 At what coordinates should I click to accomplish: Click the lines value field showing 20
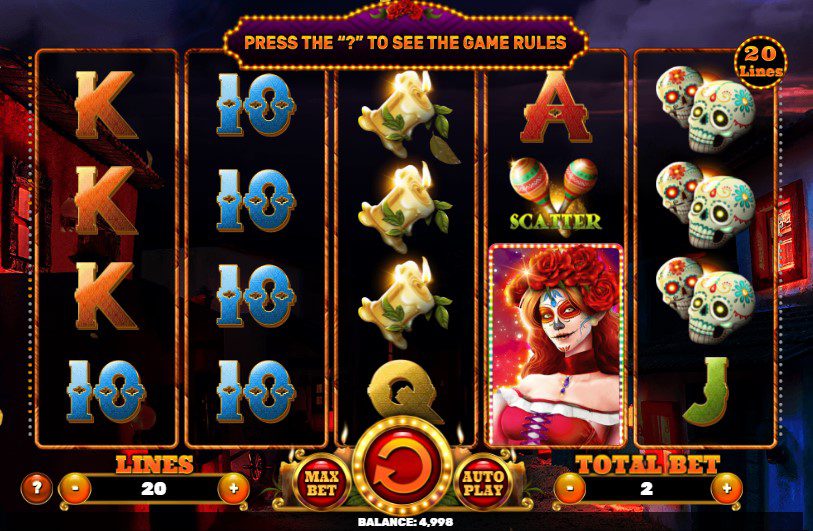coord(154,488)
